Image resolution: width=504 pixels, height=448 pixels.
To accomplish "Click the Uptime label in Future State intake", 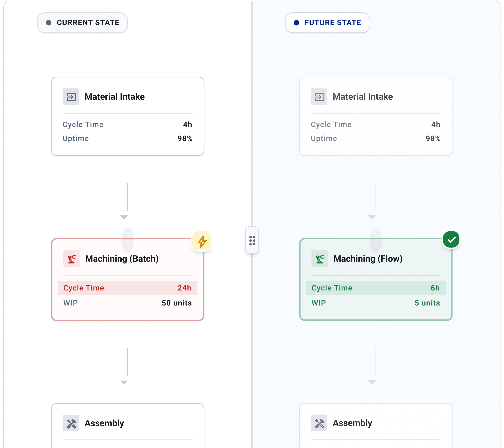I will (x=324, y=139).
